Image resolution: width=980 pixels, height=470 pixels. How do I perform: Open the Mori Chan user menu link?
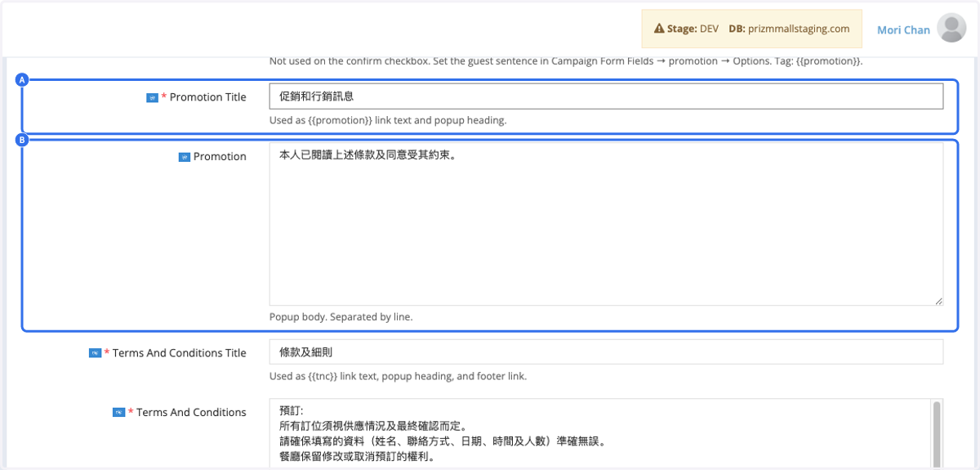(x=903, y=29)
